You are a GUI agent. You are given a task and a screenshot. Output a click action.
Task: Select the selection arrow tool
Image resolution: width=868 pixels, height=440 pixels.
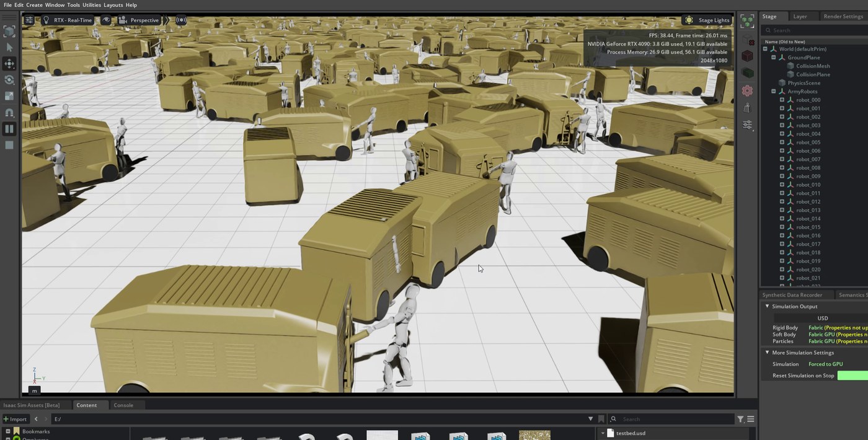point(9,47)
